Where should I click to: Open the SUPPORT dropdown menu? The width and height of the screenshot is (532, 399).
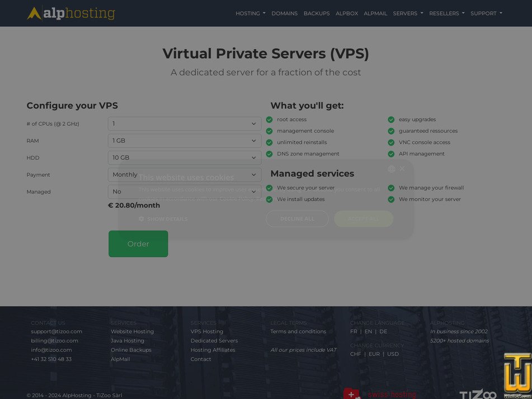pos(486,13)
